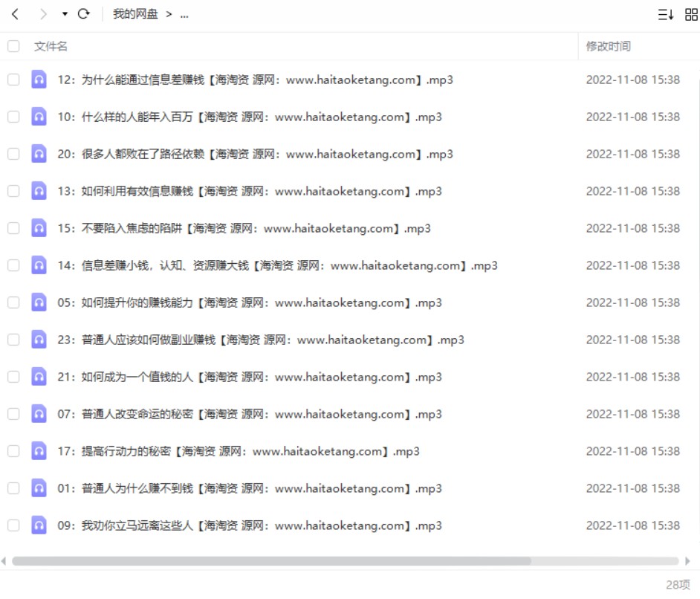Go back with the left arrow

[x=15, y=14]
